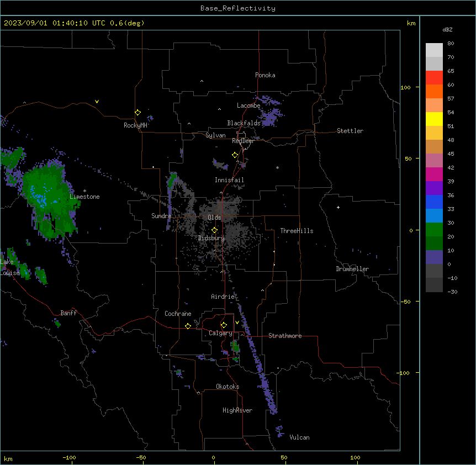Click the RedDeer city label

click(x=243, y=141)
